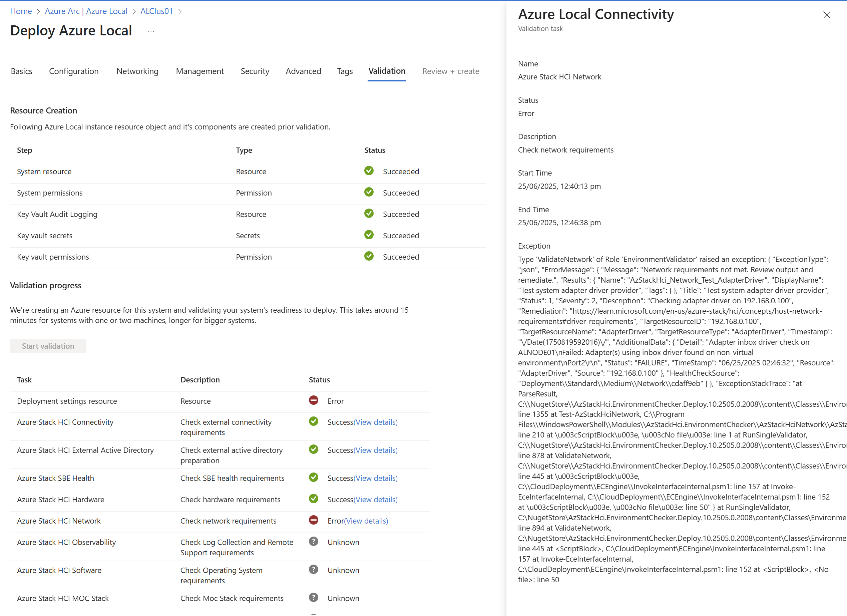Click the breadcrumb chevron after Home

[x=38, y=12]
